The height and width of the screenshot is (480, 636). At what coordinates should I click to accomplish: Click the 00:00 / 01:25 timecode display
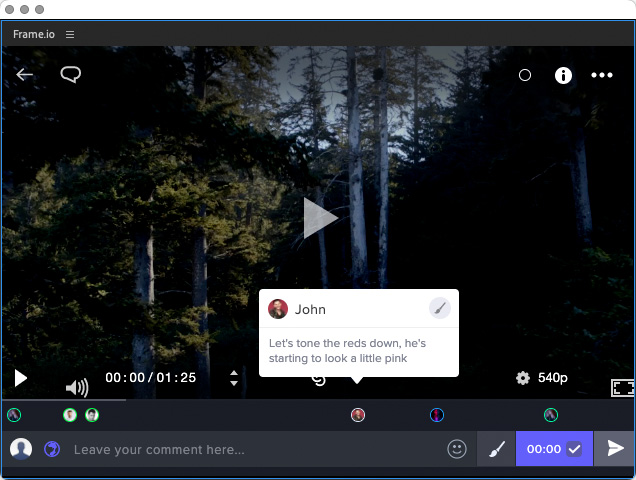(150, 378)
